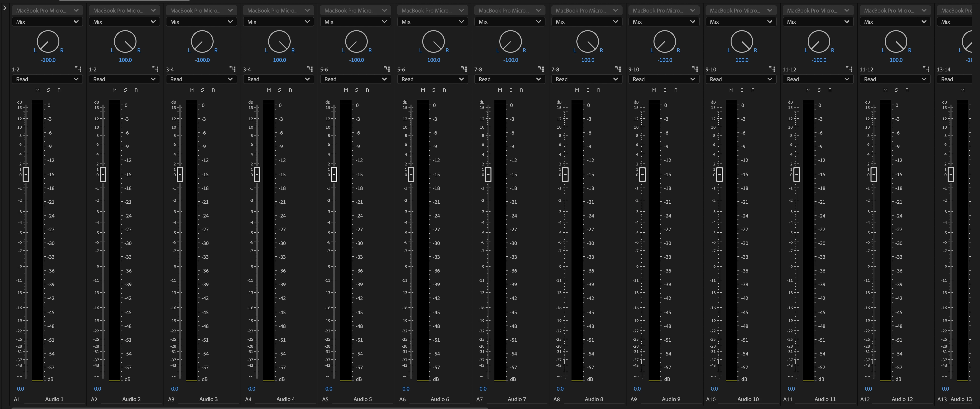Click Audio 6 track name label
Viewport: 980px width, 409px height.
tap(439, 399)
